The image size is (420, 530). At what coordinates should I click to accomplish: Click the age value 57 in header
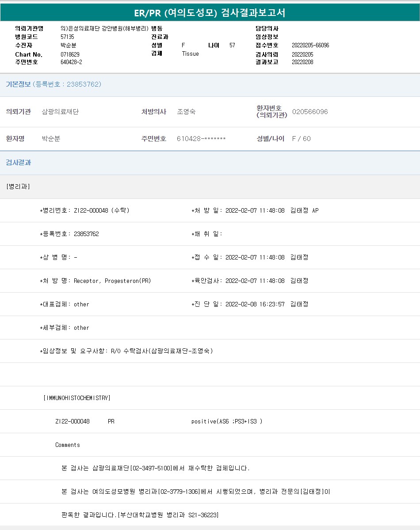tap(232, 45)
